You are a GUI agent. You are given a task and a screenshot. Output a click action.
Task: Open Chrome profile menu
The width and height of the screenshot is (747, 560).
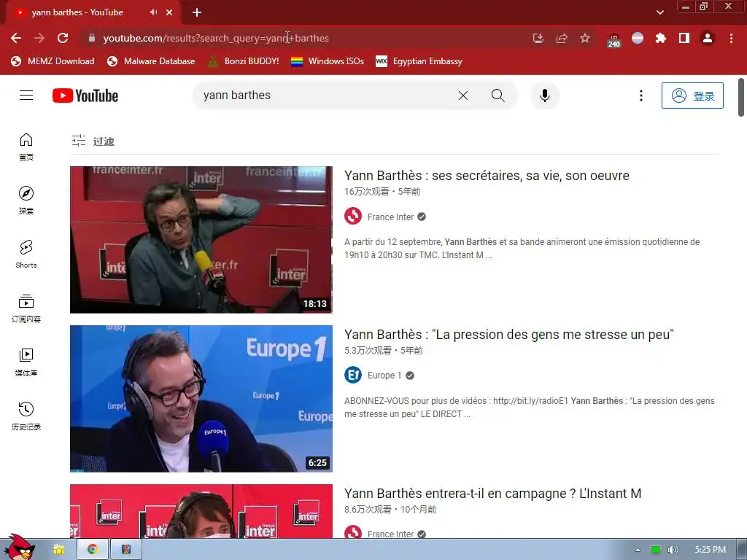click(x=708, y=38)
